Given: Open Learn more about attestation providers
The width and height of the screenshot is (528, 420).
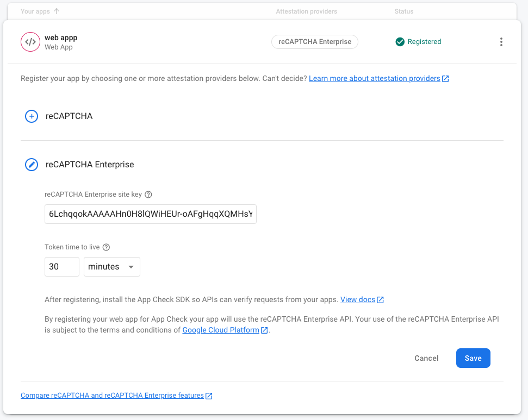Looking at the screenshot, I should pyautogui.click(x=375, y=78).
